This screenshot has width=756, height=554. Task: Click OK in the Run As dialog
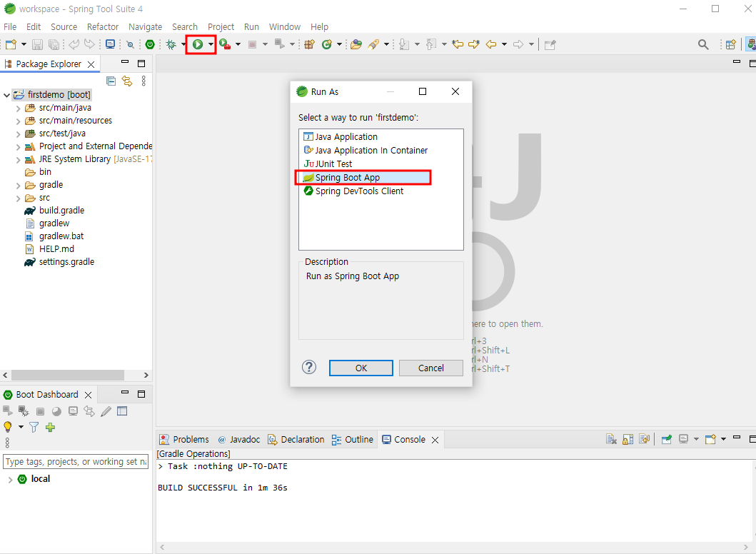[361, 368]
